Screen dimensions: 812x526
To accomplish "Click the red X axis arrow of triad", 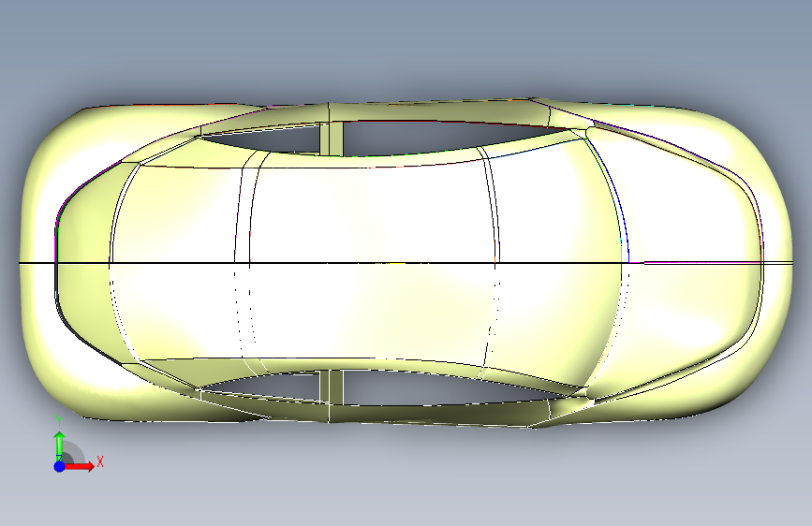I will (x=79, y=466).
